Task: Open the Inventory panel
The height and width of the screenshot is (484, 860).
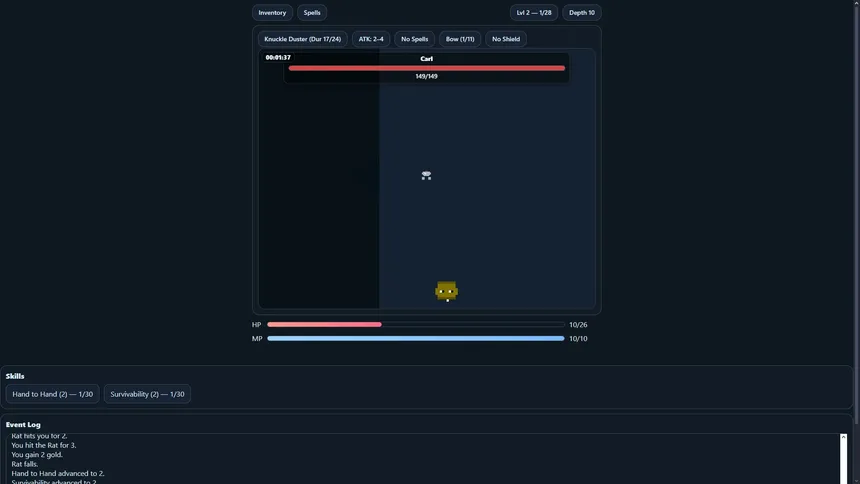Action: [272, 13]
